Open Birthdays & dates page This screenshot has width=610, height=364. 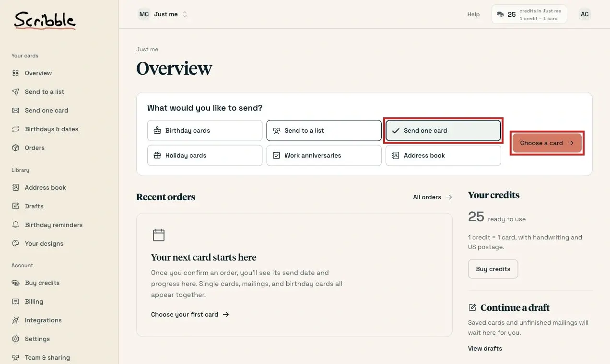pyautogui.click(x=51, y=129)
